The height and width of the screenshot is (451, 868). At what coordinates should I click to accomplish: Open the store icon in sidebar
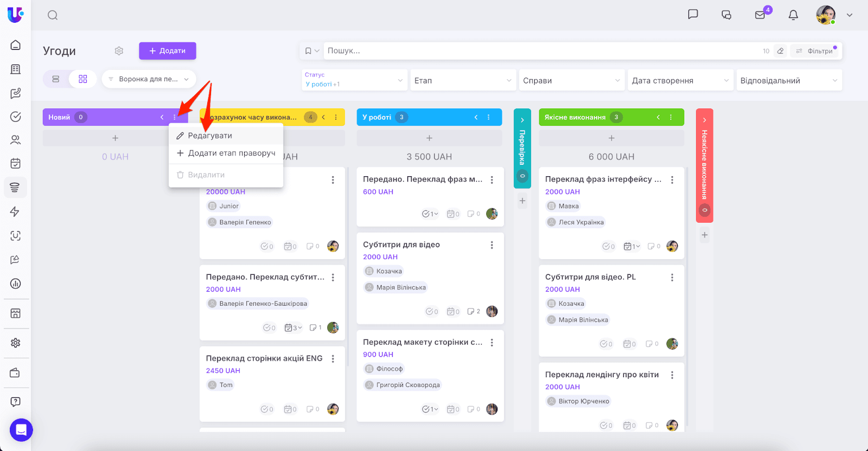tap(16, 313)
